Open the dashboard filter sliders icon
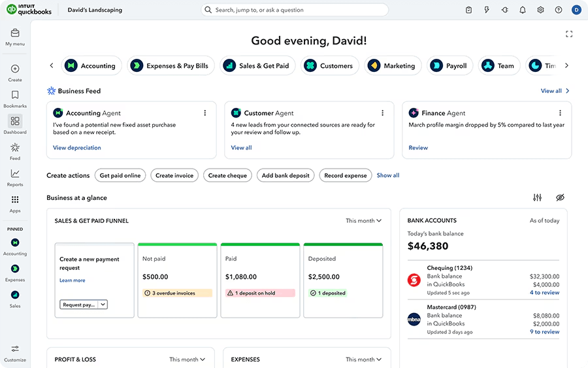 point(537,197)
